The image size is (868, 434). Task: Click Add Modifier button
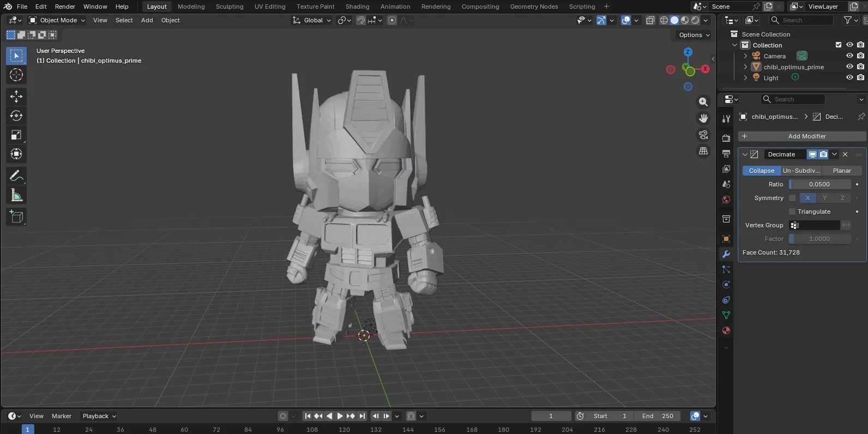pyautogui.click(x=801, y=136)
